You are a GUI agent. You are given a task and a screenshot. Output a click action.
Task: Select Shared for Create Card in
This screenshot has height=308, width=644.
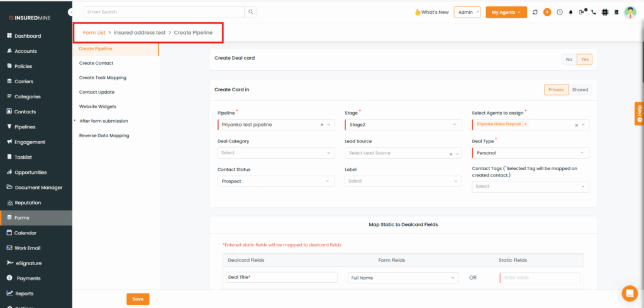coord(580,89)
